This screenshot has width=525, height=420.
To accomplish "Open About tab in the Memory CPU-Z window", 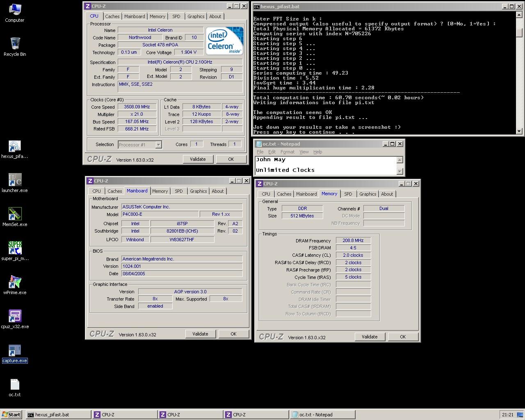I will pos(387,194).
